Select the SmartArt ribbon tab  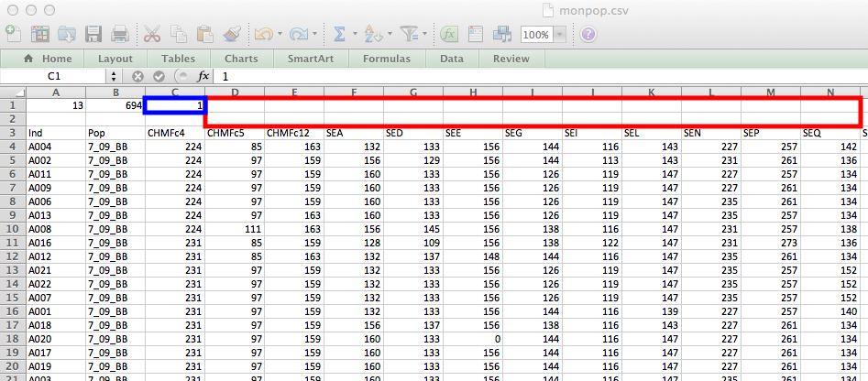309,59
